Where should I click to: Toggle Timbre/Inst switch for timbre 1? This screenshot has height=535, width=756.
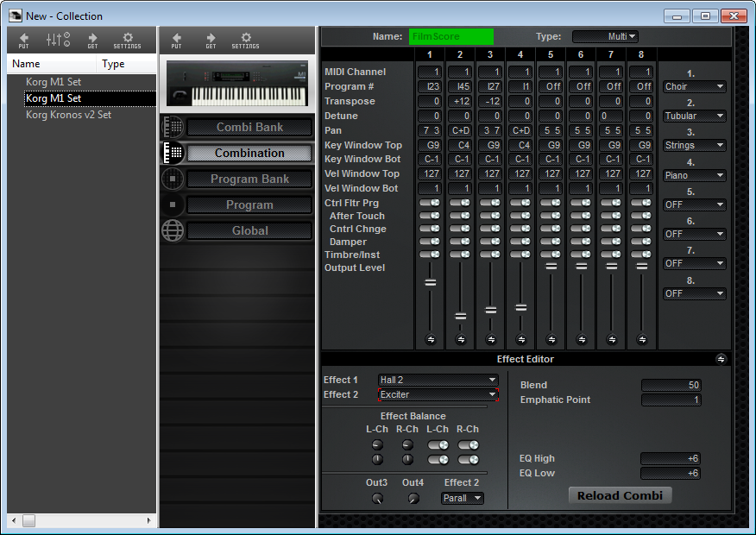click(430, 254)
